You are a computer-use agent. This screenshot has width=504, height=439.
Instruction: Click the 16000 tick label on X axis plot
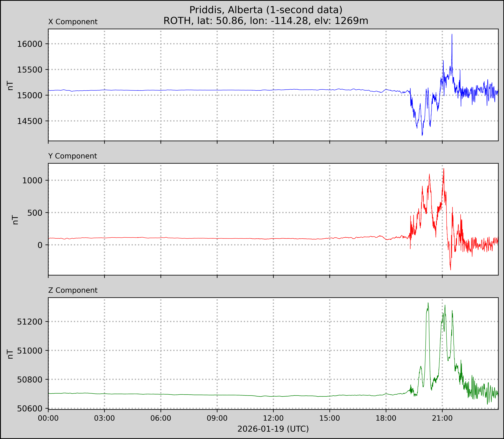pyautogui.click(x=30, y=44)
